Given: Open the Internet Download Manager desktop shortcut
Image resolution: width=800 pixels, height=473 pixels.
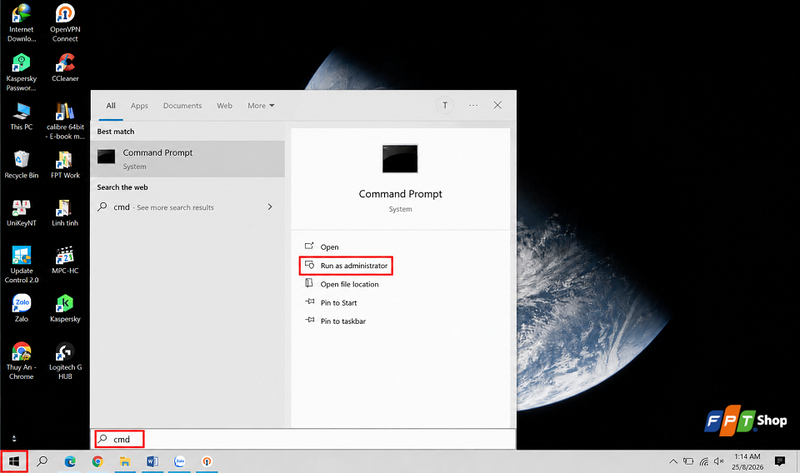Looking at the screenshot, I should point(21,23).
